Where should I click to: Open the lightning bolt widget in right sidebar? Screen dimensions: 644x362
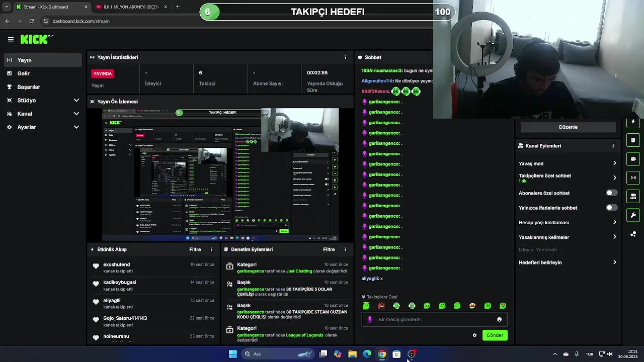(x=633, y=122)
